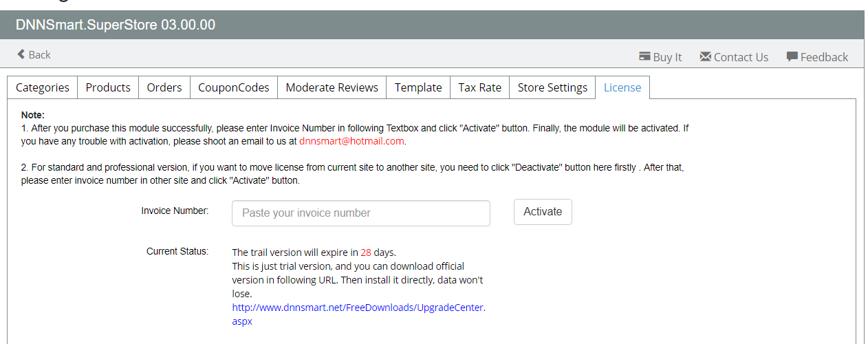Open the UpgradeCenter download URL
868x344 pixels.
(359, 314)
